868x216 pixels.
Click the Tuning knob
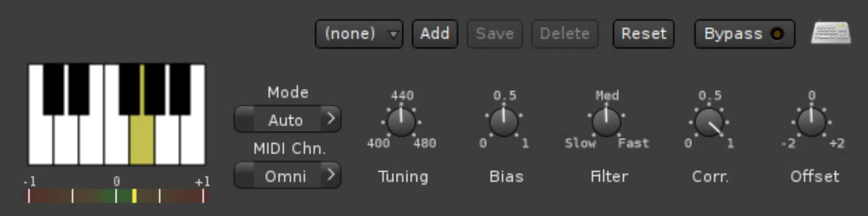point(401,121)
